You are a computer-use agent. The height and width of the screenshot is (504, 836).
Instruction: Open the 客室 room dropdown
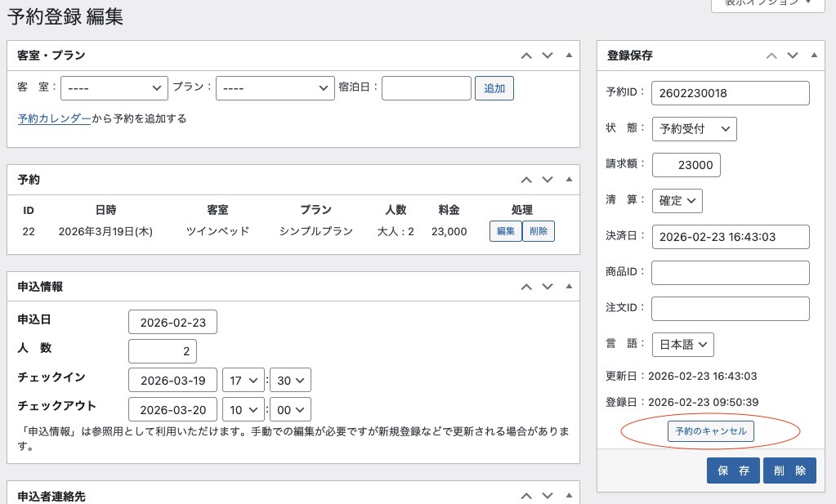114,88
